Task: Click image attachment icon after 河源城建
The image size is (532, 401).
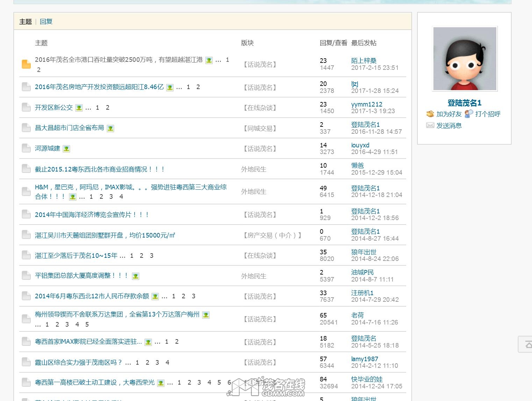Action: click(x=66, y=149)
